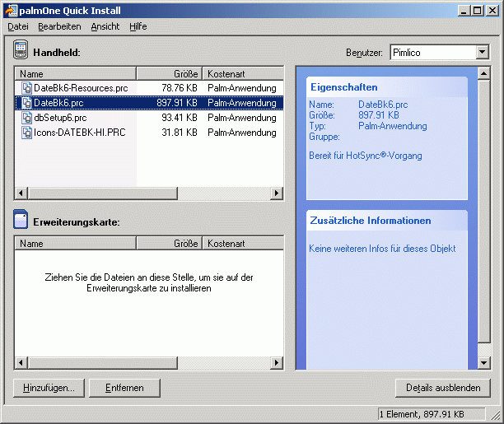Maximize the palmOne Quick Install window

478,11
